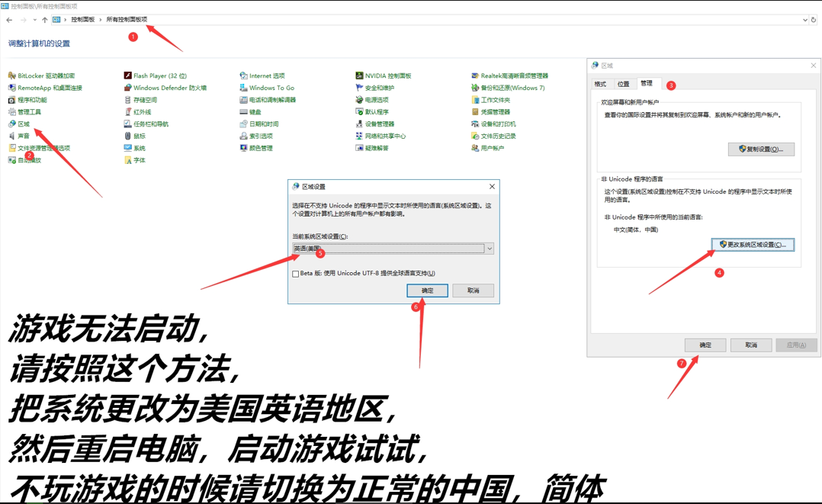Open the address bar history dropdown
Viewport: 822px width, 504px height.
pyautogui.click(x=804, y=20)
